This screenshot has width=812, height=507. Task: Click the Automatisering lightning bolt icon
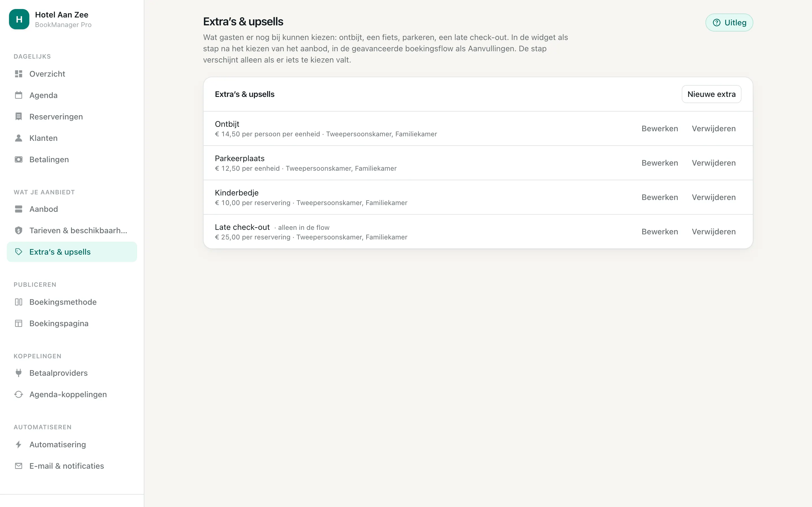[19, 445]
